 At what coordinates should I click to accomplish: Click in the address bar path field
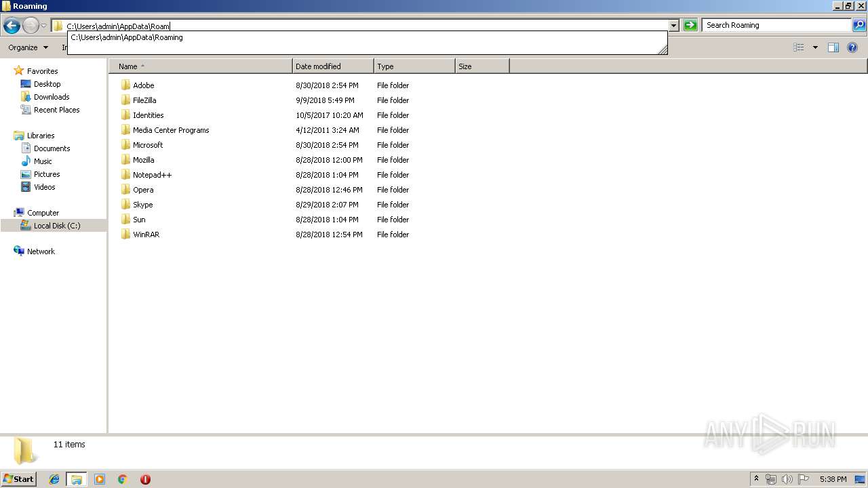click(x=366, y=26)
